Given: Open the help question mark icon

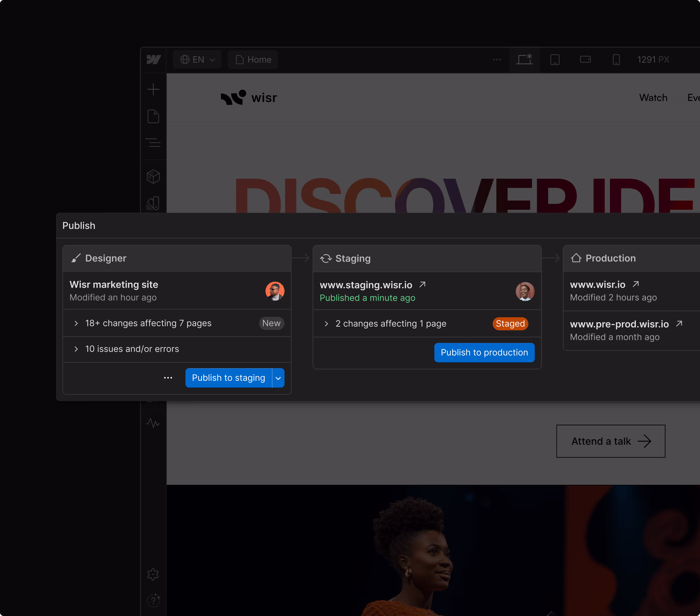Looking at the screenshot, I should click(x=153, y=600).
